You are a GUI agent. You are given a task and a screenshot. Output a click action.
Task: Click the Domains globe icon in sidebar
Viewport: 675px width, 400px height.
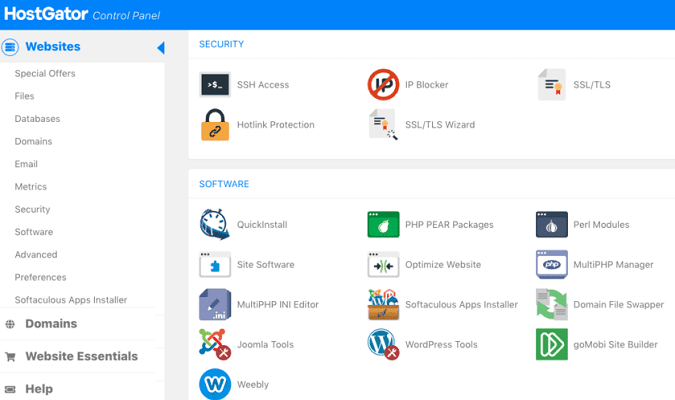[x=10, y=324]
